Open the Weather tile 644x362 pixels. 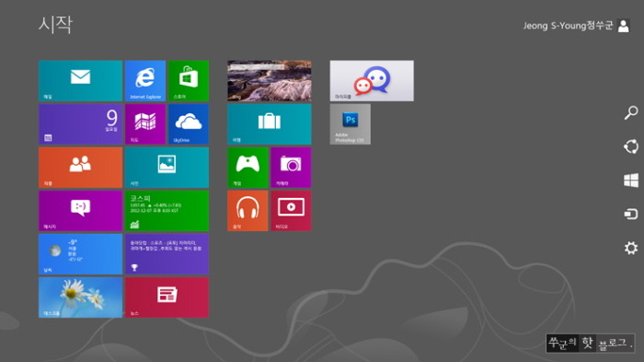pyautogui.click(x=81, y=254)
